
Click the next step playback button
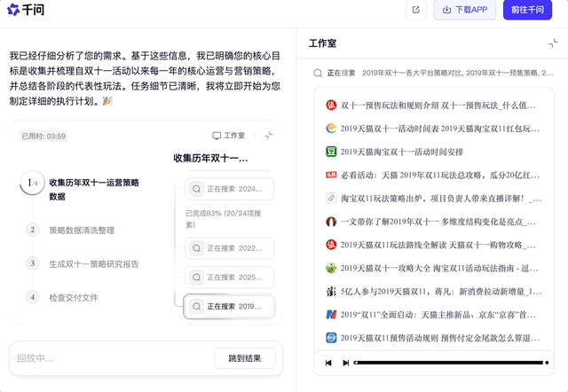345,363
